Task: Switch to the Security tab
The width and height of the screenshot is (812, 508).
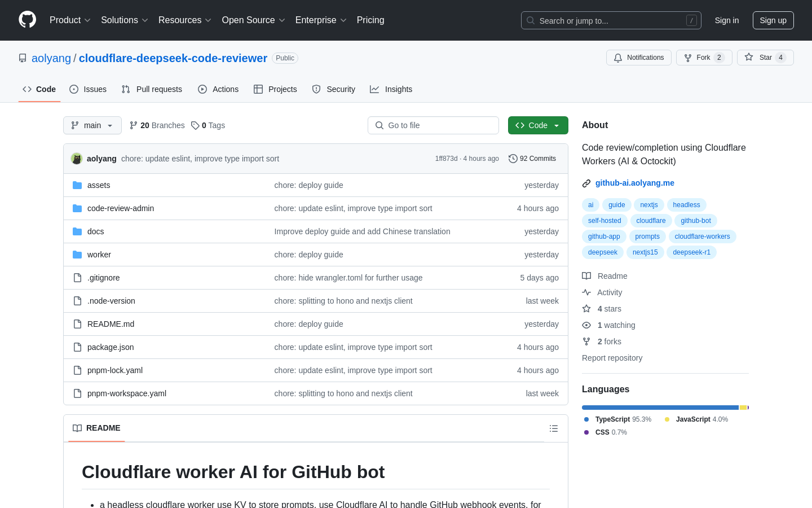Action: pyautogui.click(x=334, y=89)
